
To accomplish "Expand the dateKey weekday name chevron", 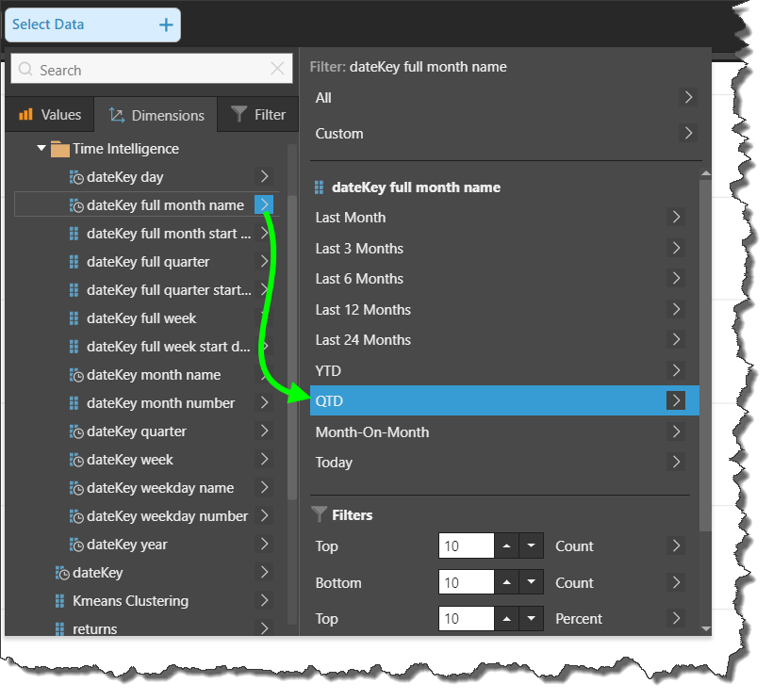I will (x=264, y=487).
